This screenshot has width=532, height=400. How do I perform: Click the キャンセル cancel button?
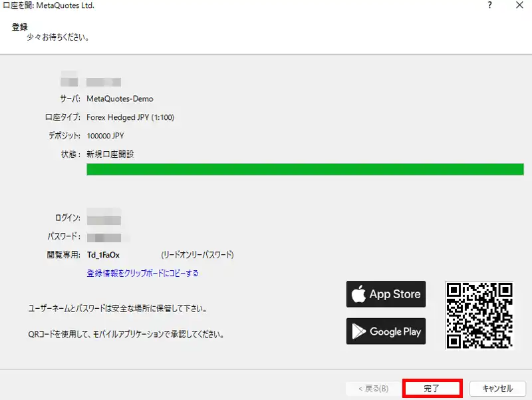click(497, 388)
